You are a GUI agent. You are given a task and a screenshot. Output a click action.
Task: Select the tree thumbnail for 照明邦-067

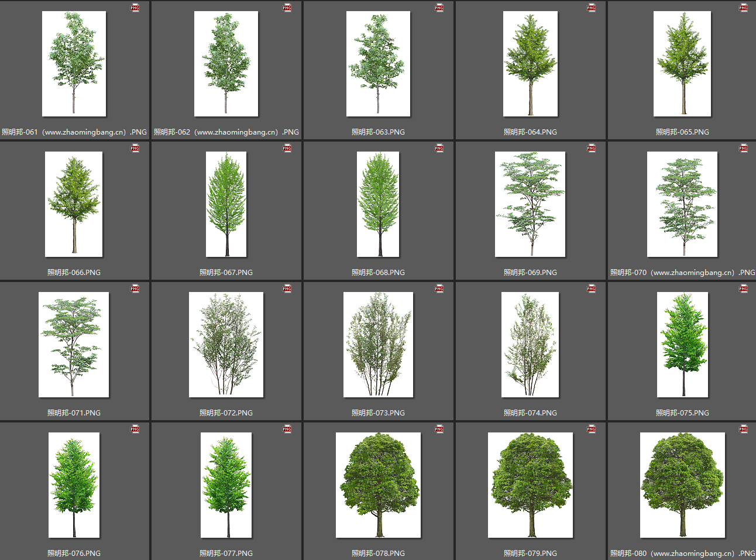(226, 204)
